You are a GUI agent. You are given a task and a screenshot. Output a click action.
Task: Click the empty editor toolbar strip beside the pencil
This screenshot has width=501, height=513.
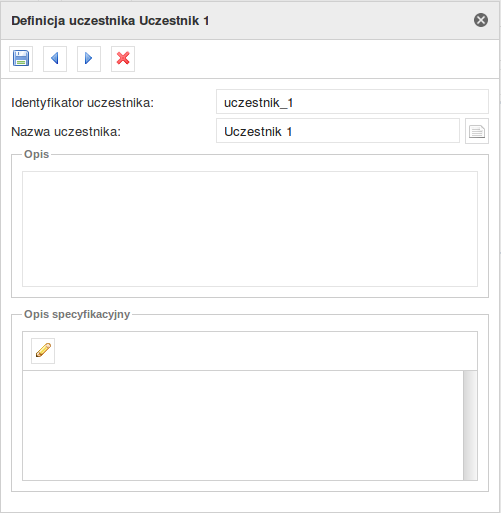[x=266, y=351]
